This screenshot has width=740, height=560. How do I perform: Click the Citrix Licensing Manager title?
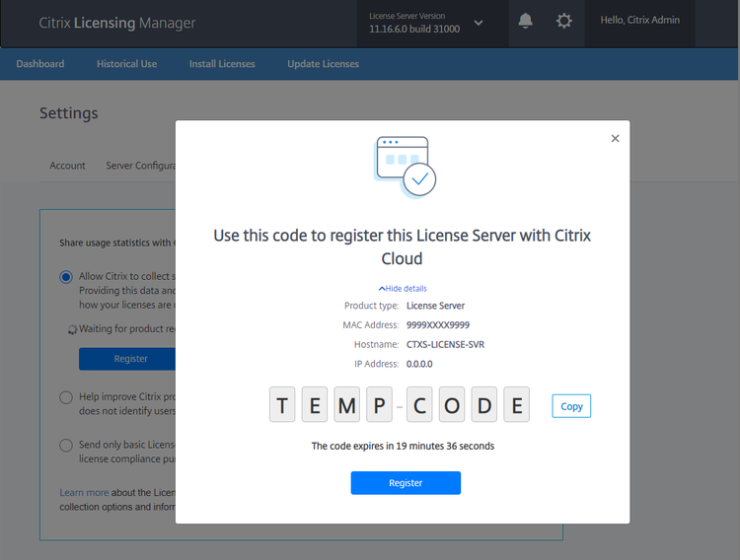(x=117, y=23)
